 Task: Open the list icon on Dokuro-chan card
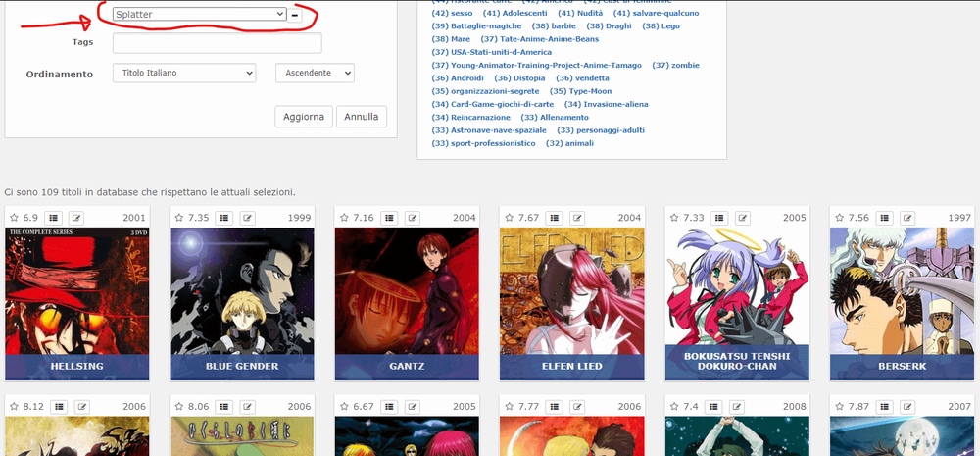[x=718, y=218]
